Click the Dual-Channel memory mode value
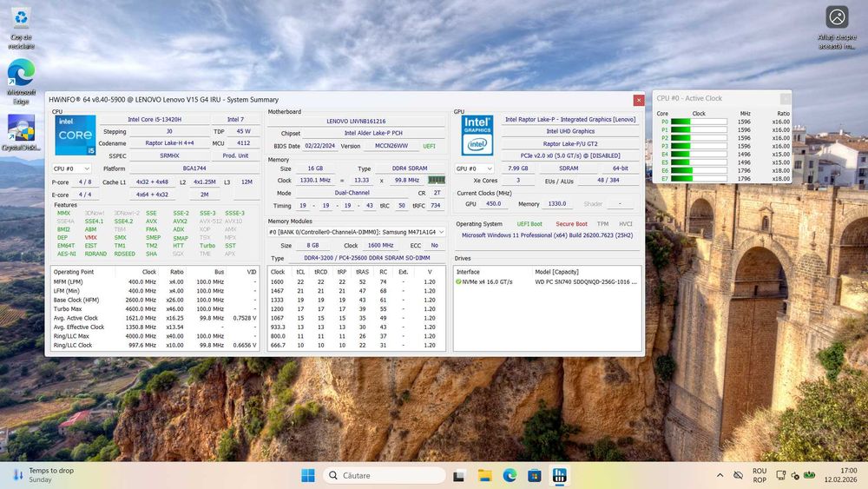Viewport: 868px width, 489px height. 352,193
